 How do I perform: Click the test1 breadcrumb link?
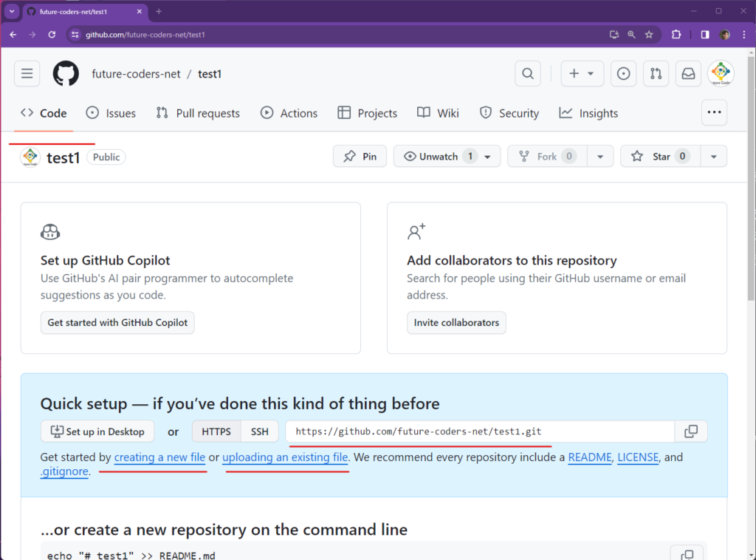pyautogui.click(x=209, y=74)
